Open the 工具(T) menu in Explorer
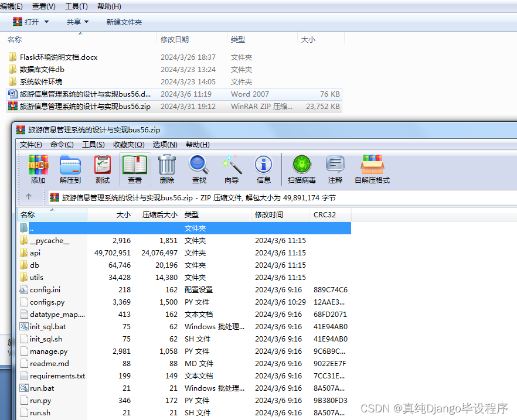 pos(76,6)
